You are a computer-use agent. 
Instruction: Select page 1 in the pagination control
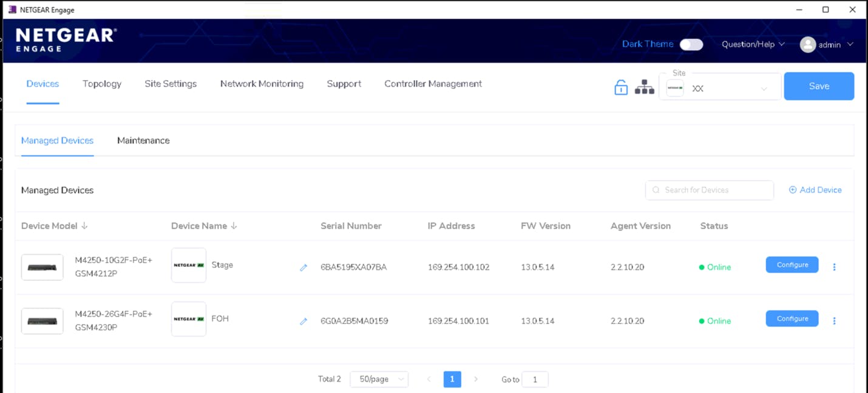(x=452, y=378)
